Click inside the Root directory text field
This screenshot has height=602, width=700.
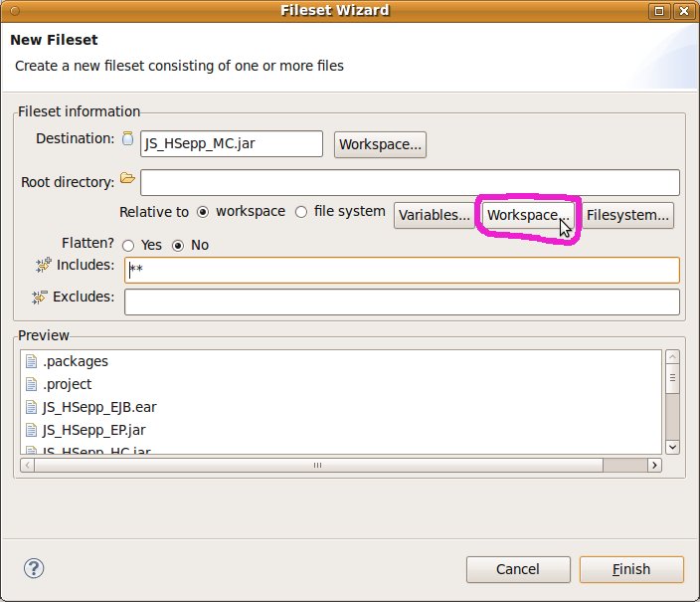(410, 183)
